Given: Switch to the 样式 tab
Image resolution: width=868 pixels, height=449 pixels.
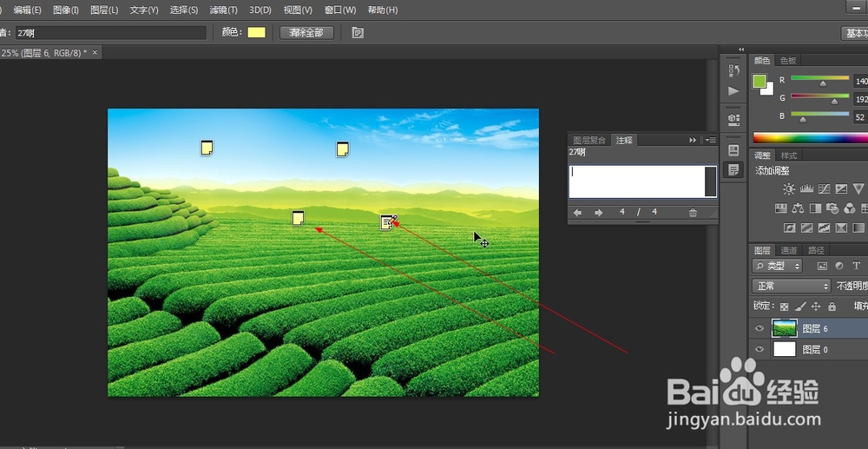Looking at the screenshot, I should point(788,155).
